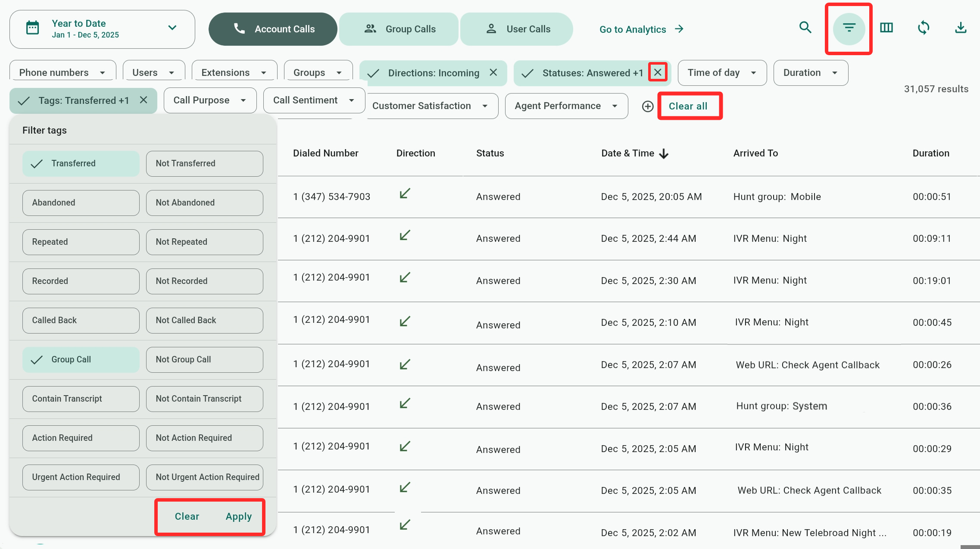
Task: Click the plus circle add-filter icon
Action: click(x=647, y=106)
